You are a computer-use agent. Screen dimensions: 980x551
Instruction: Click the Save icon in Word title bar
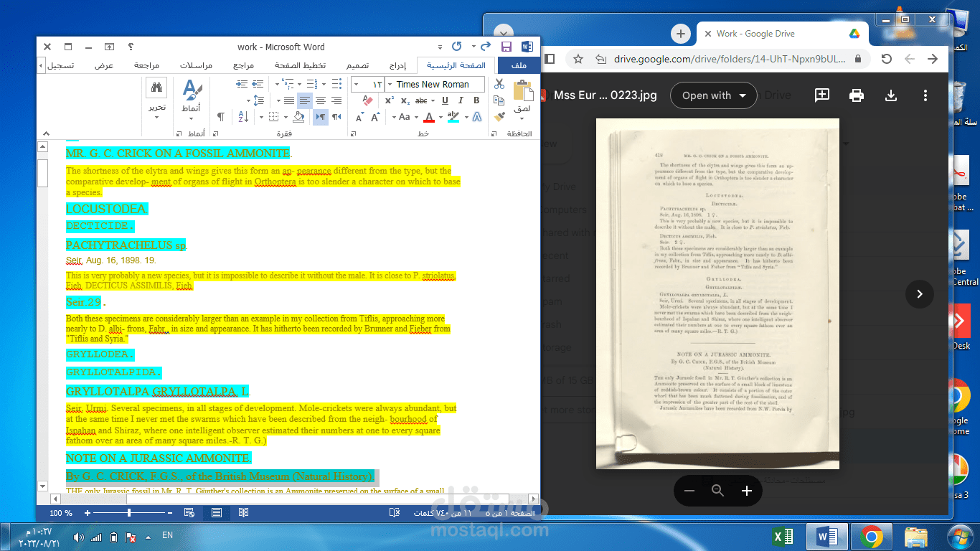[x=507, y=47]
